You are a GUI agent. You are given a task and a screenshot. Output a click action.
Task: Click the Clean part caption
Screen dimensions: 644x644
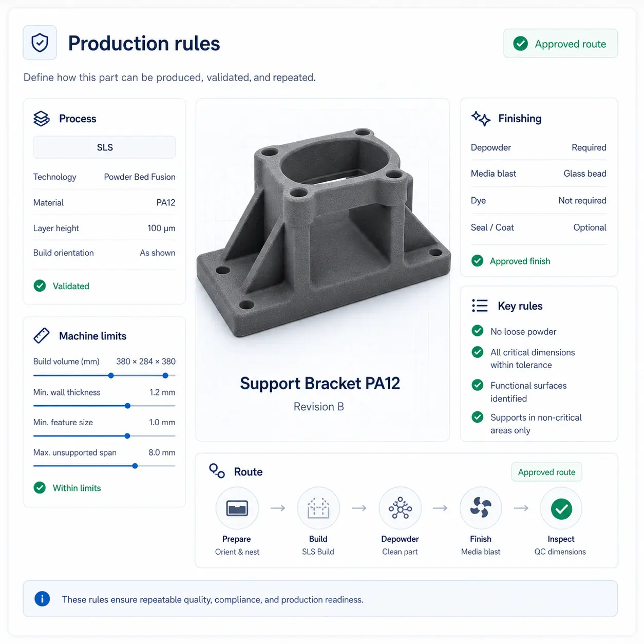(400, 552)
